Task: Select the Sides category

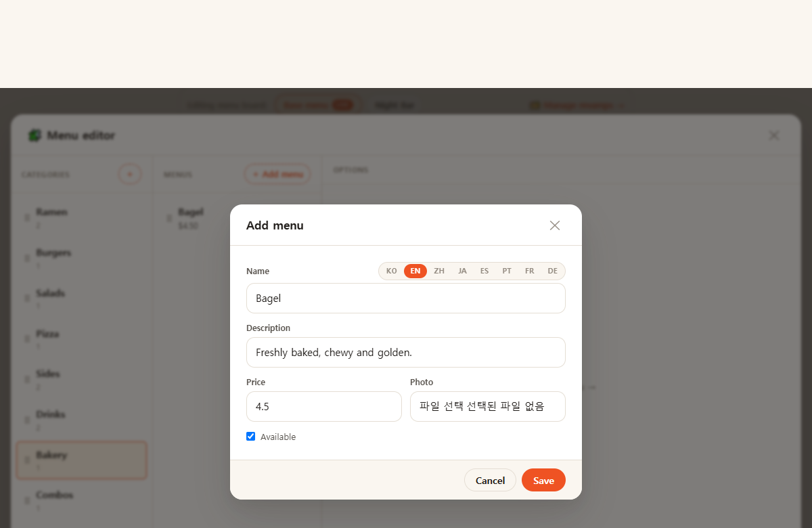Action: [81, 378]
